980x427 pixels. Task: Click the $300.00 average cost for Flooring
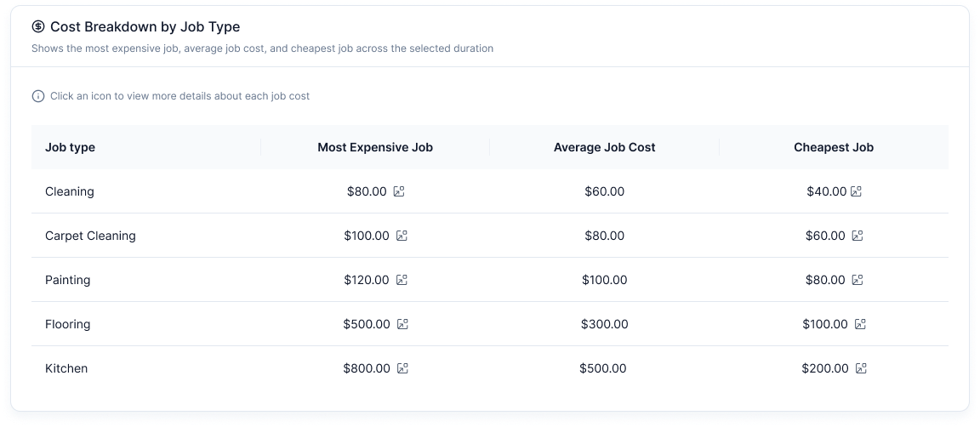(604, 324)
